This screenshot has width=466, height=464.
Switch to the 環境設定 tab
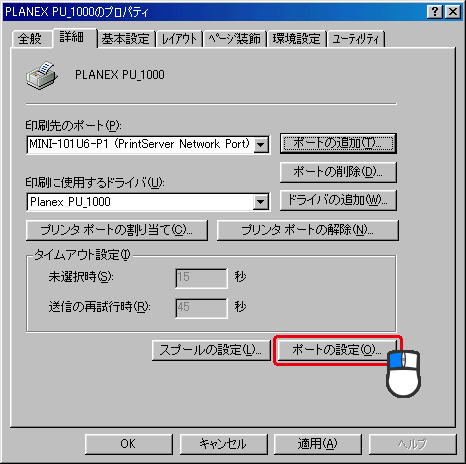[x=297, y=39]
